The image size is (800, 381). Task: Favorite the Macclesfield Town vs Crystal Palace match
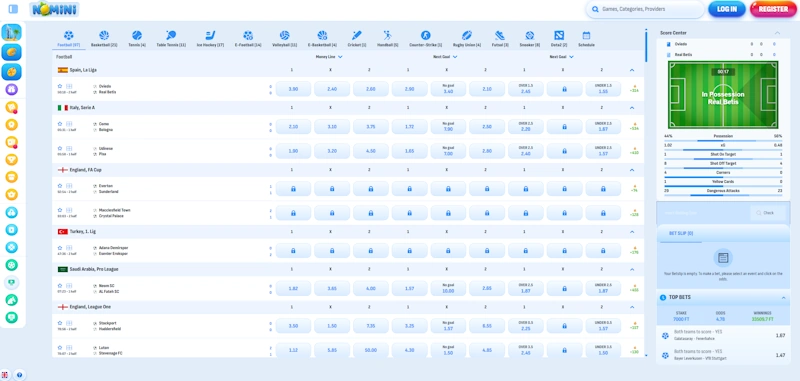tap(60, 210)
